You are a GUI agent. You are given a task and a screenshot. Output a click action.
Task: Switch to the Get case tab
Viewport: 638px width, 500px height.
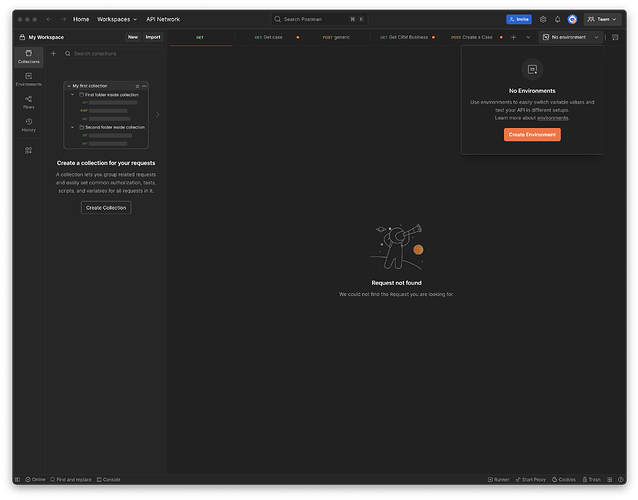tap(270, 37)
